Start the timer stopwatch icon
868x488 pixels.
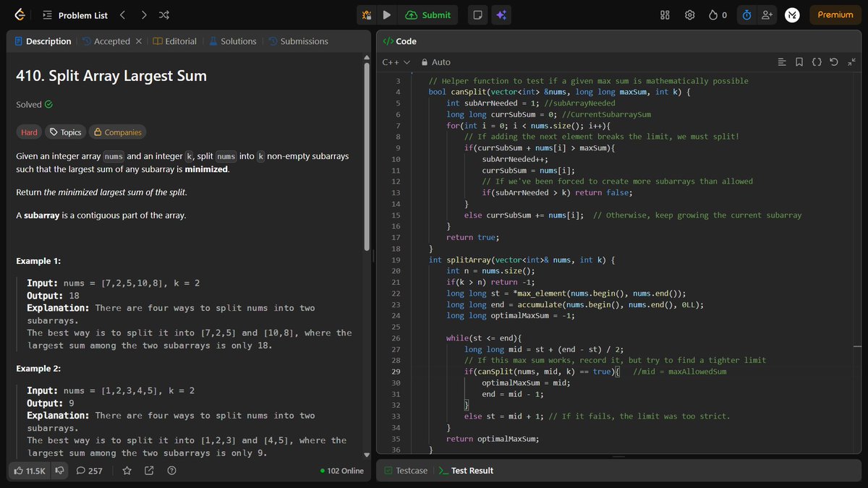pos(746,14)
